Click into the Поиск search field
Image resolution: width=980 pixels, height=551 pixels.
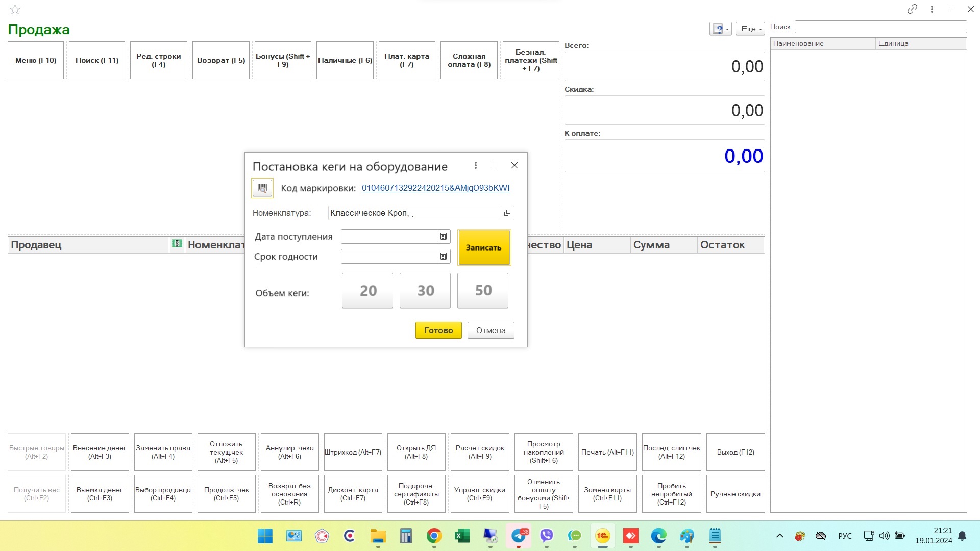coord(880,27)
